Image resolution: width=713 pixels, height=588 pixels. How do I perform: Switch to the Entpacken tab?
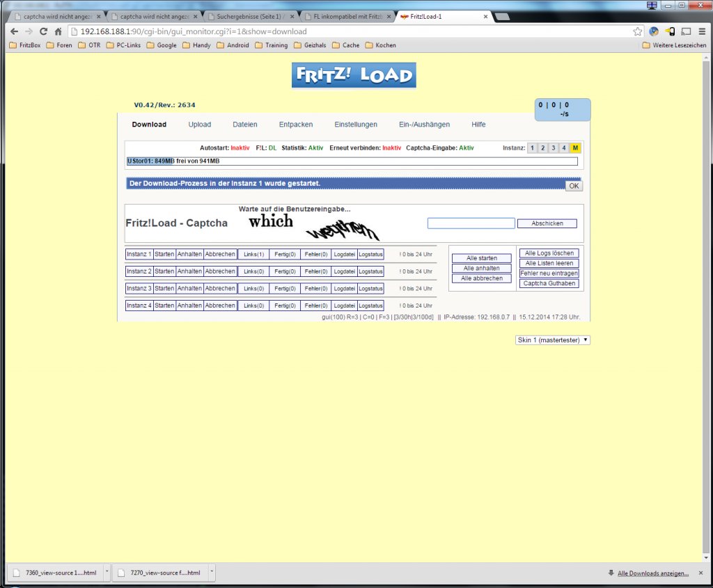coord(296,125)
